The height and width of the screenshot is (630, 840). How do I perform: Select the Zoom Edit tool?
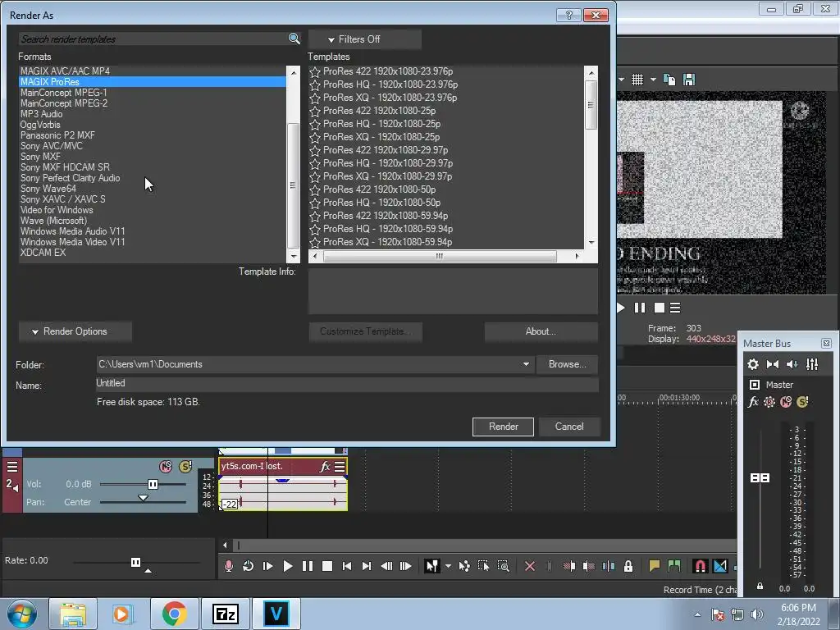(x=503, y=566)
